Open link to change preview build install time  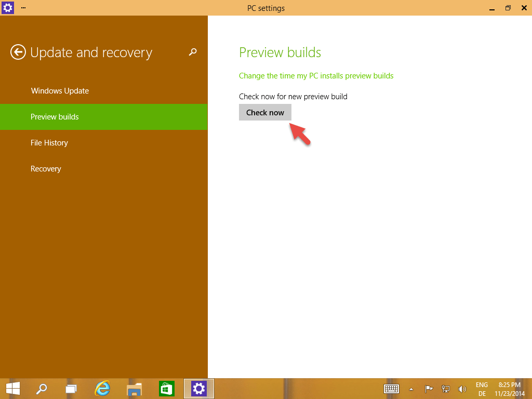click(x=316, y=76)
